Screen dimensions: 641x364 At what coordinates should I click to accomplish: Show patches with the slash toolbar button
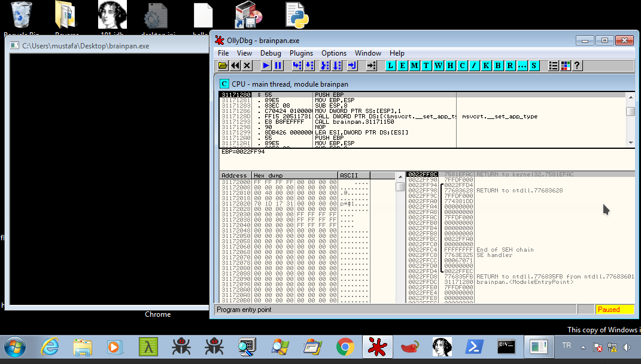474,66
